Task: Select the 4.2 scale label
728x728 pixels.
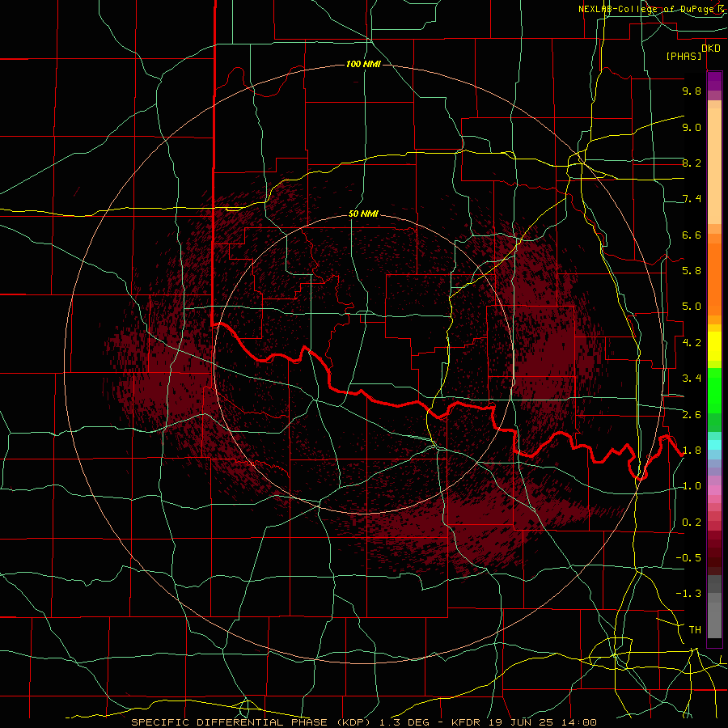Action: 692,343
